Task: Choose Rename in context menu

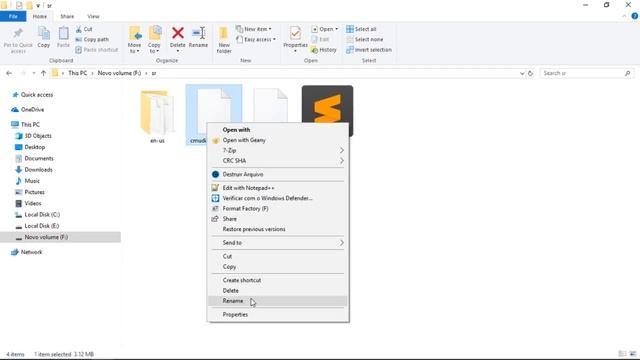Action: coord(278,301)
